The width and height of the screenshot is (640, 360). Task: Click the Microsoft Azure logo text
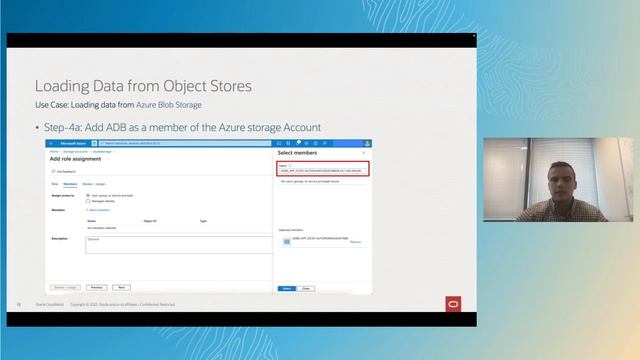point(73,143)
